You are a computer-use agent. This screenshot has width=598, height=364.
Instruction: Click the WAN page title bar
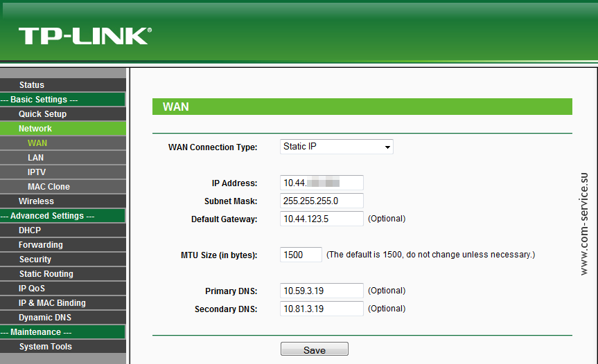click(362, 107)
